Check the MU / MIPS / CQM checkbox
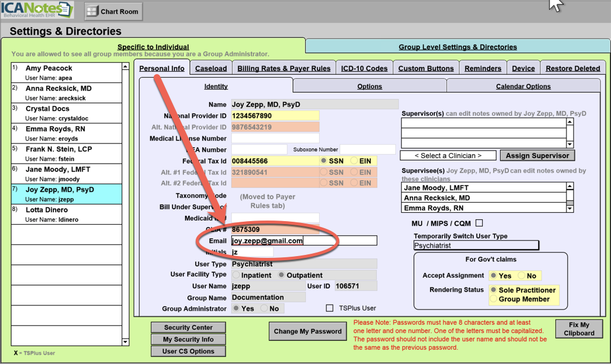 click(479, 223)
